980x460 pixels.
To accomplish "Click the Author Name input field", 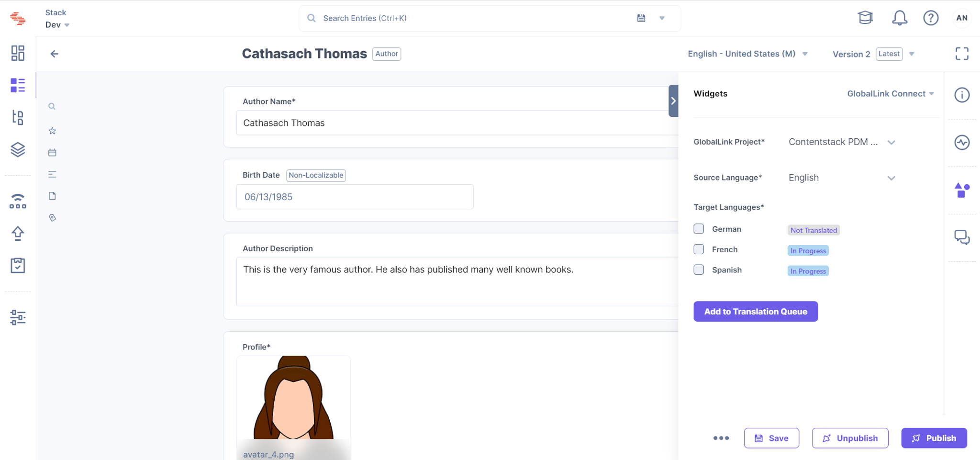I will coord(457,123).
